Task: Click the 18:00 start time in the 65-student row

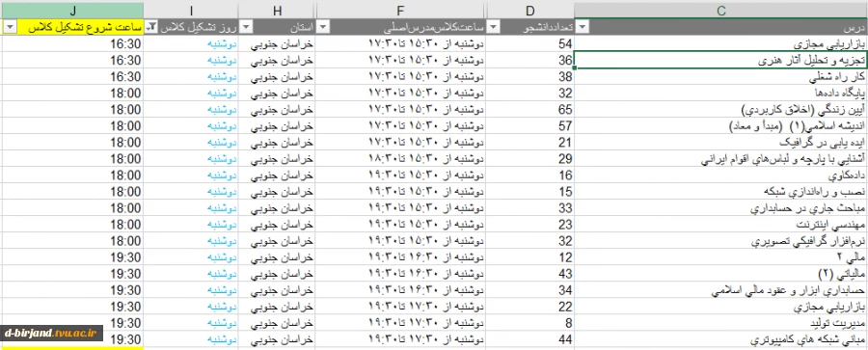Action: point(72,110)
